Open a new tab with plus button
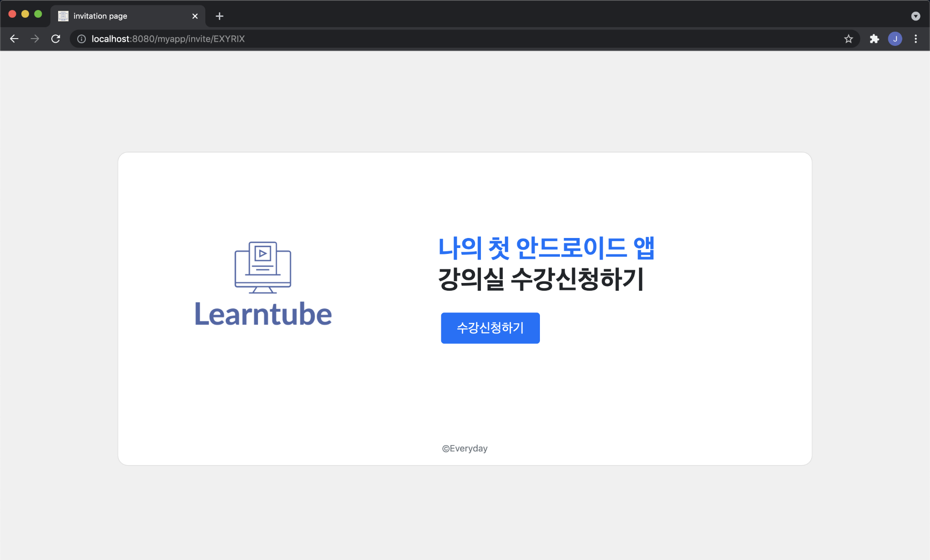 point(220,16)
